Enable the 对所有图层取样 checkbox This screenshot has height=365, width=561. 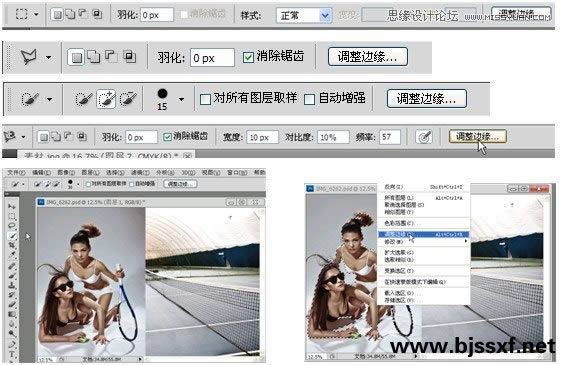[205, 99]
